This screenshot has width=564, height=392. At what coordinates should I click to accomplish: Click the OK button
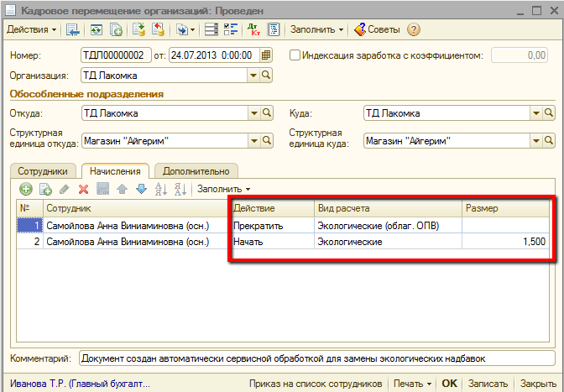449,384
